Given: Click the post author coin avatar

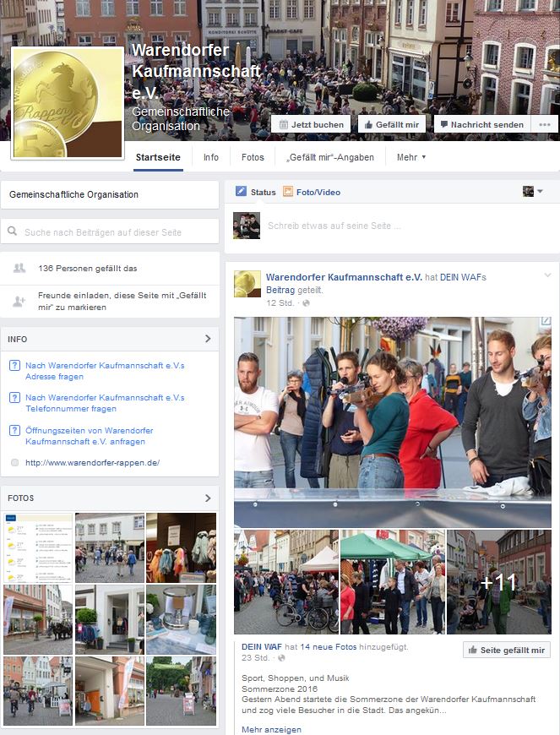Looking at the screenshot, I should (x=247, y=284).
